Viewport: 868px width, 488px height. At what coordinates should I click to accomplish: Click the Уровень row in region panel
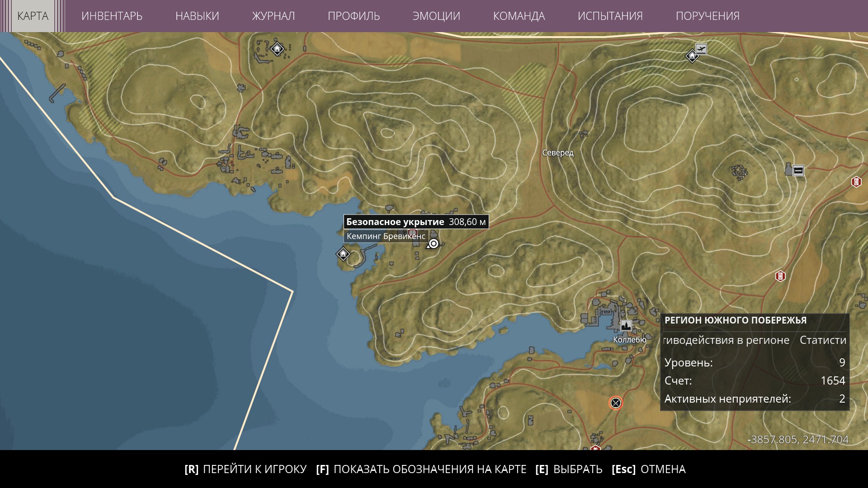755,362
